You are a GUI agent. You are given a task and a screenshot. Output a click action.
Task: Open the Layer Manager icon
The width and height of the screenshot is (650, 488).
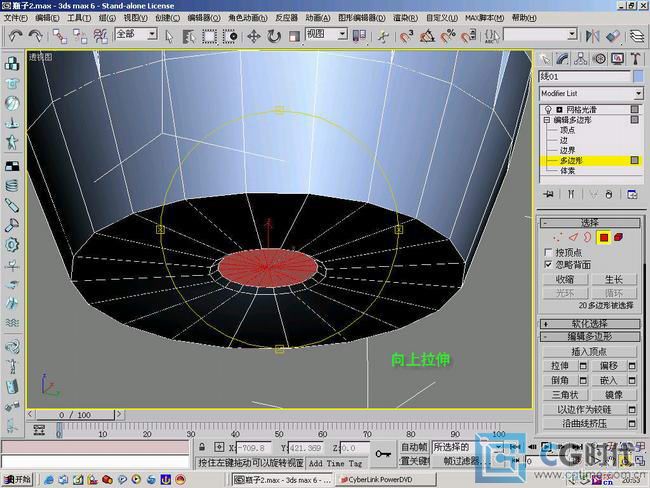point(637,36)
